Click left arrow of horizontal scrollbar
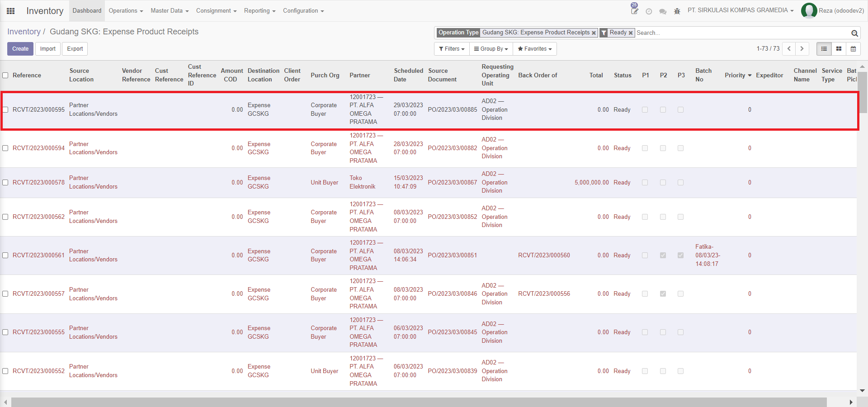The width and height of the screenshot is (868, 407). (x=5, y=402)
